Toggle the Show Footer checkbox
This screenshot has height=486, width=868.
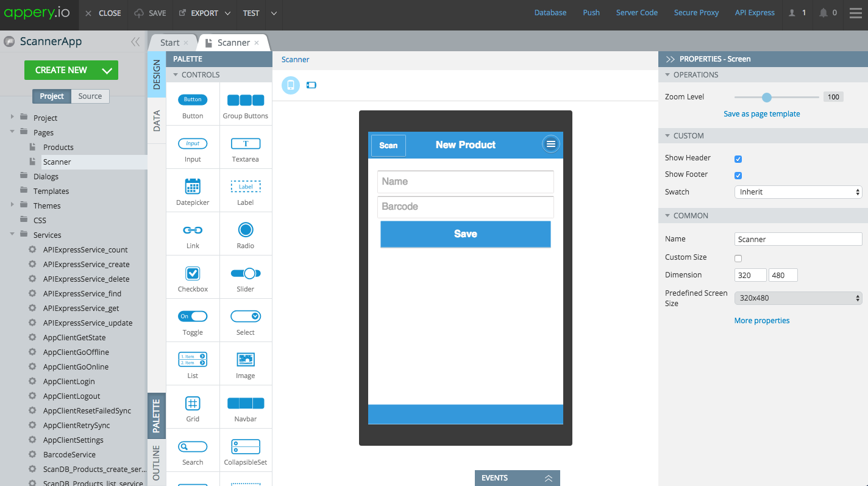[738, 175]
